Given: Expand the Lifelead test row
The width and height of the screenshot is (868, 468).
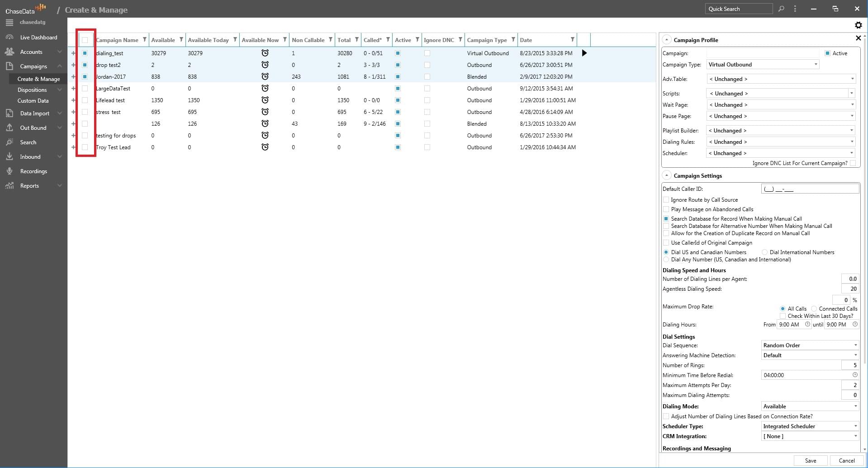Looking at the screenshot, I should click(73, 100).
